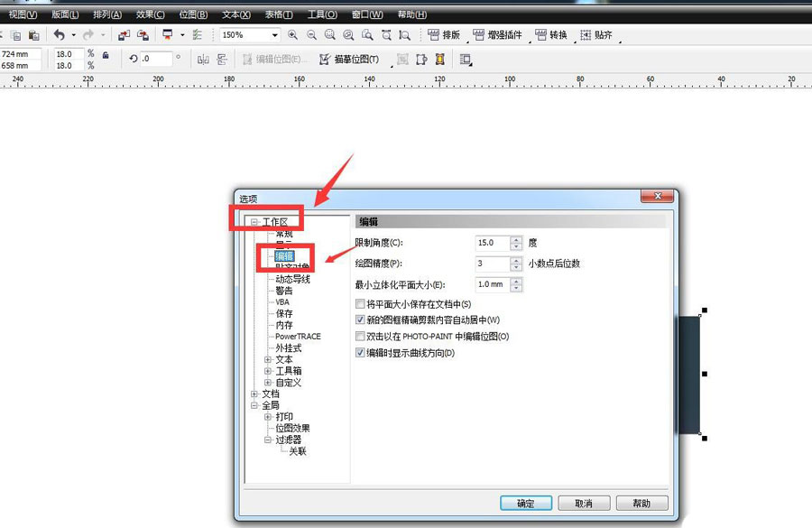Click the 帮助 help button
Screen dimensions: 812x528
(x=642, y=503)
